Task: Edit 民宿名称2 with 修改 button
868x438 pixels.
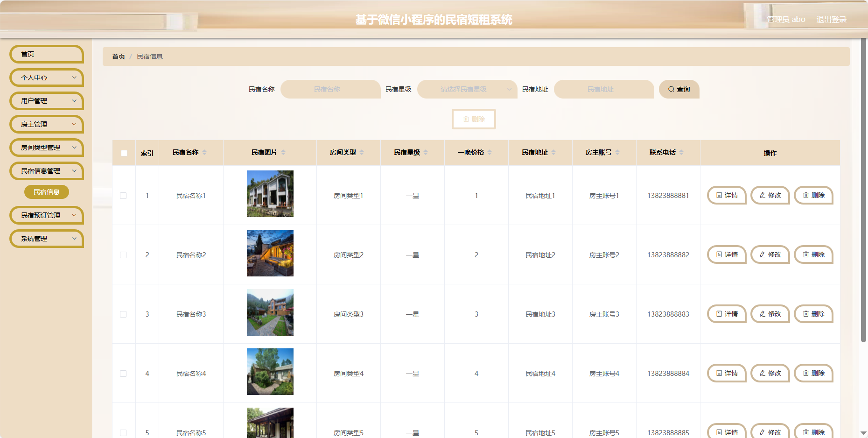Action: [x=770, y=254]
